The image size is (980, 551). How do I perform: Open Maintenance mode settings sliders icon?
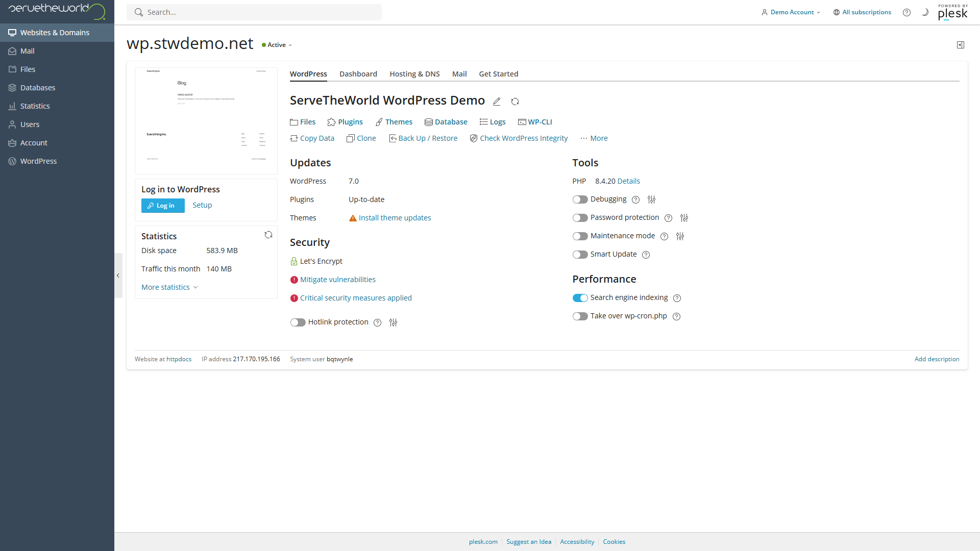680,236
